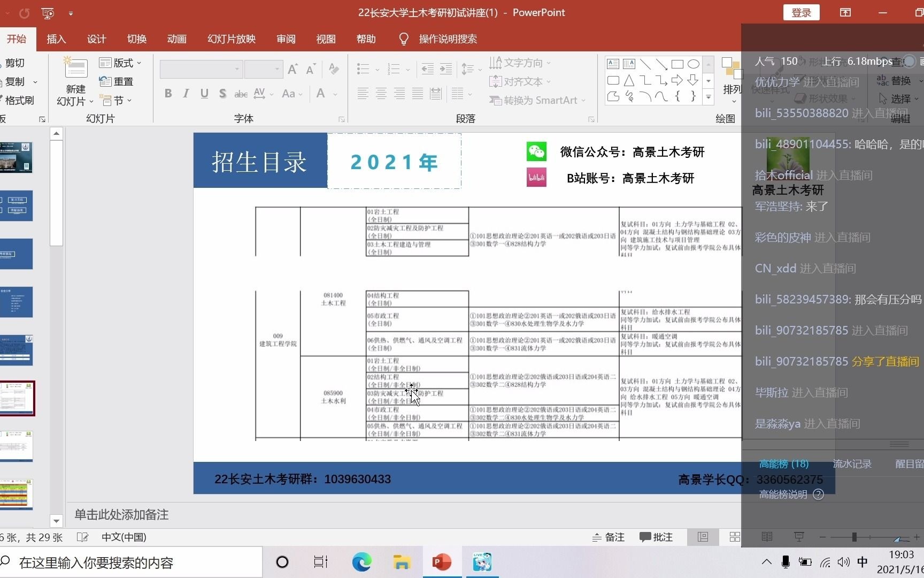Switch to 流水记录 tab in live panel

point(852,464)
